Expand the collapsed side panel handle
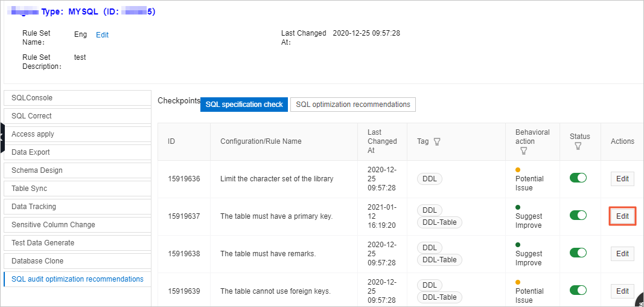Viewport: 644px width, 307px height. [x=2, y=137]
